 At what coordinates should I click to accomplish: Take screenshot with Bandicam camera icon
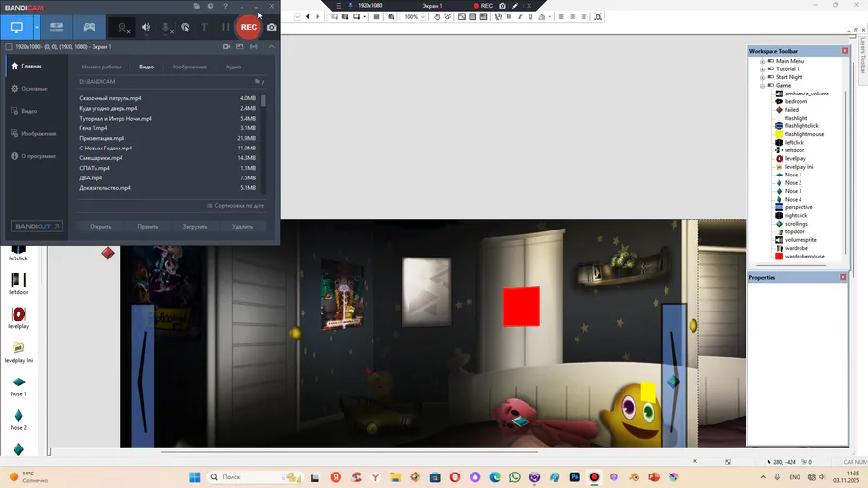272,27
